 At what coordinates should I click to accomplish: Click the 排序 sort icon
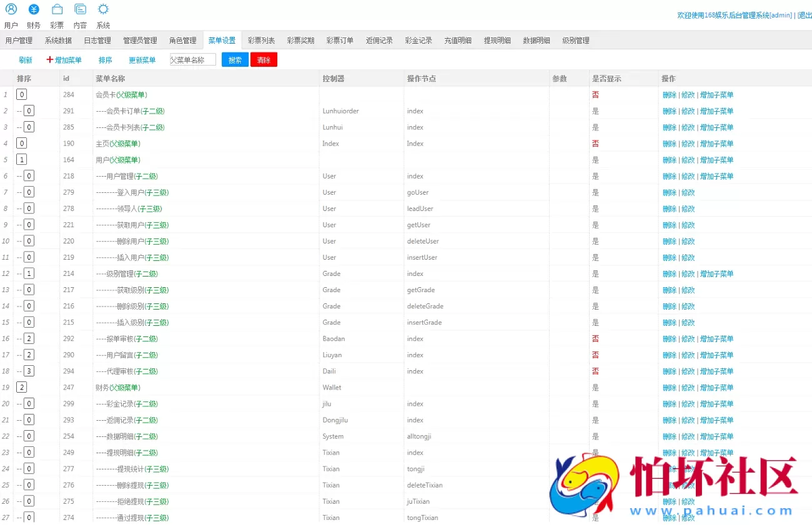pyautogui.click(x=105, y=59)
